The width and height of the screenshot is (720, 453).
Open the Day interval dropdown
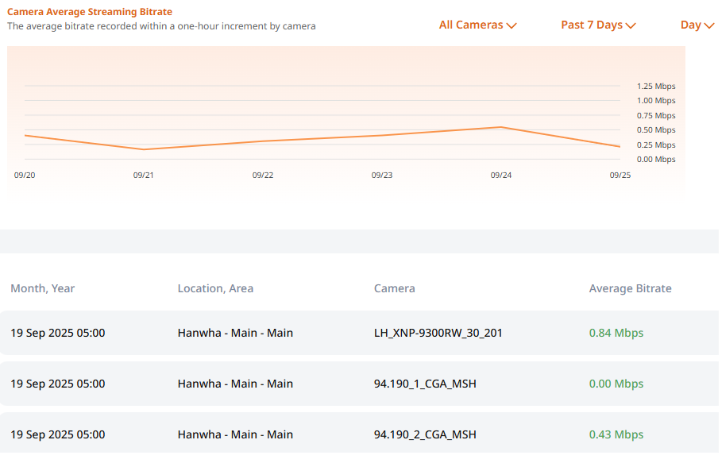[x=696, y=25]
